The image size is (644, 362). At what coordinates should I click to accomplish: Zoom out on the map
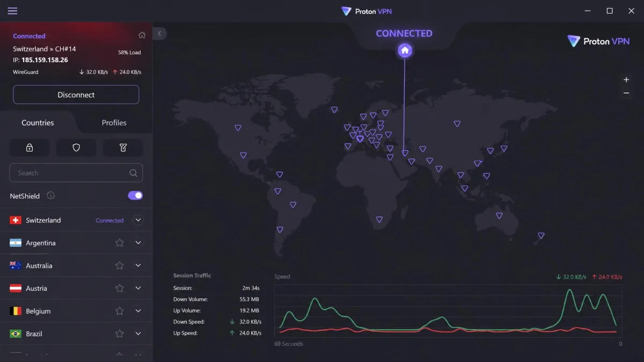click(626, 93)
